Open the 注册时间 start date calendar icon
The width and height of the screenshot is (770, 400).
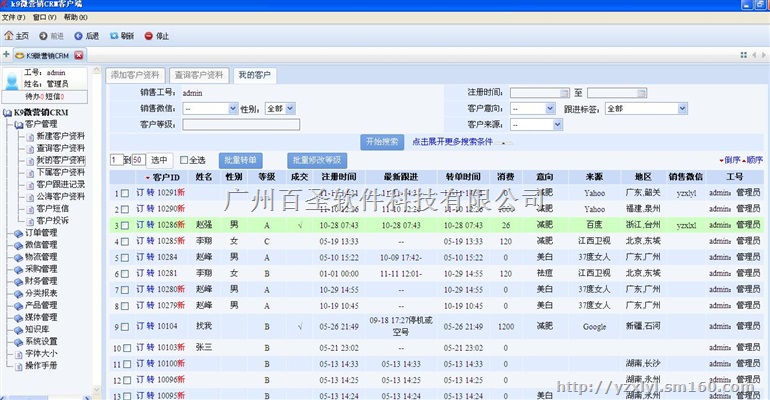[564, 93]
